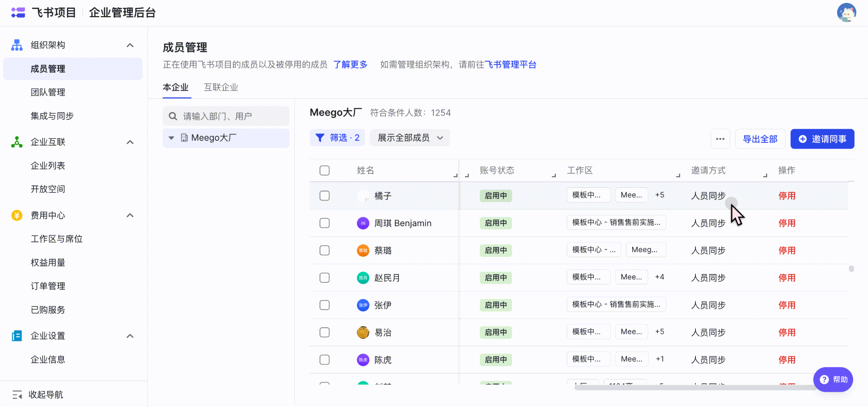Viewport: 868px width, 407px height.
Task: Open the user profile avatar
Action: (x=846, y=12)
